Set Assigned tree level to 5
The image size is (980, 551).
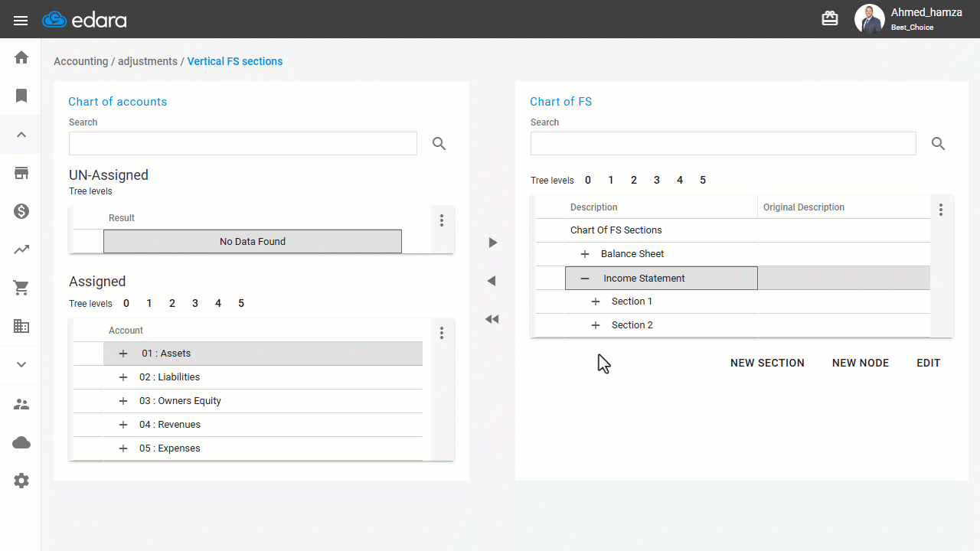[241, 303]
